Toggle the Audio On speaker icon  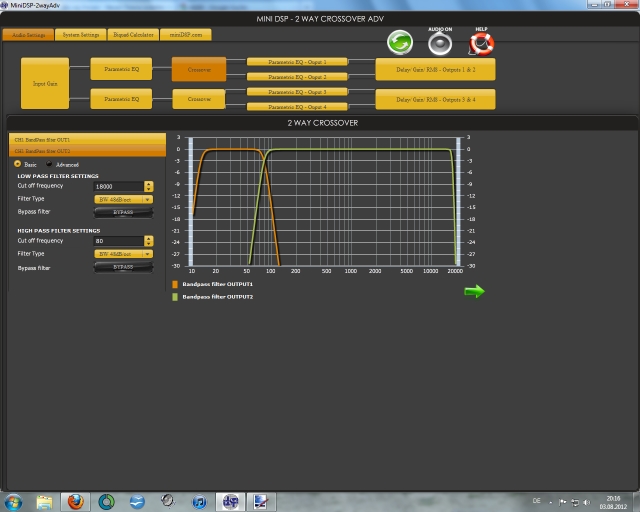(x=440, y=44)
